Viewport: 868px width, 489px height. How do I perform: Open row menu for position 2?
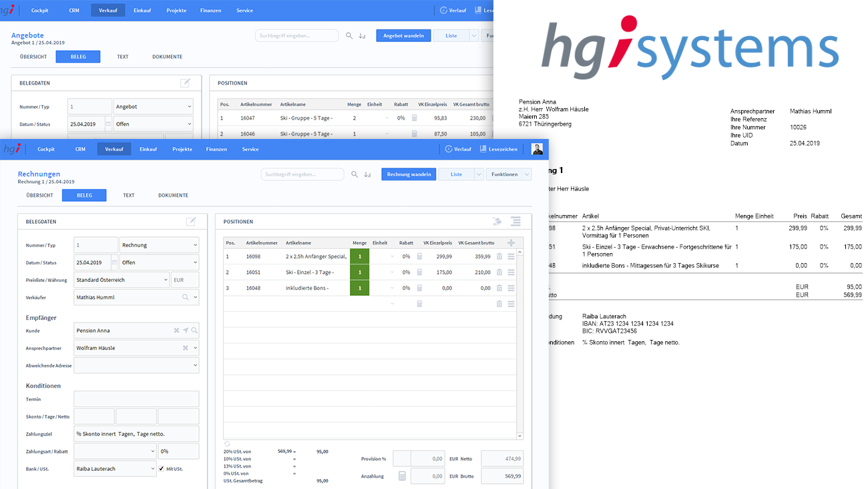pyautogui.click(x=511, y=273)
